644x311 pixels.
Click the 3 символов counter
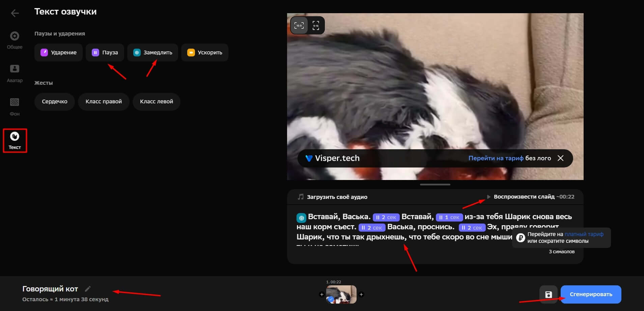click(x=562, y=252)
